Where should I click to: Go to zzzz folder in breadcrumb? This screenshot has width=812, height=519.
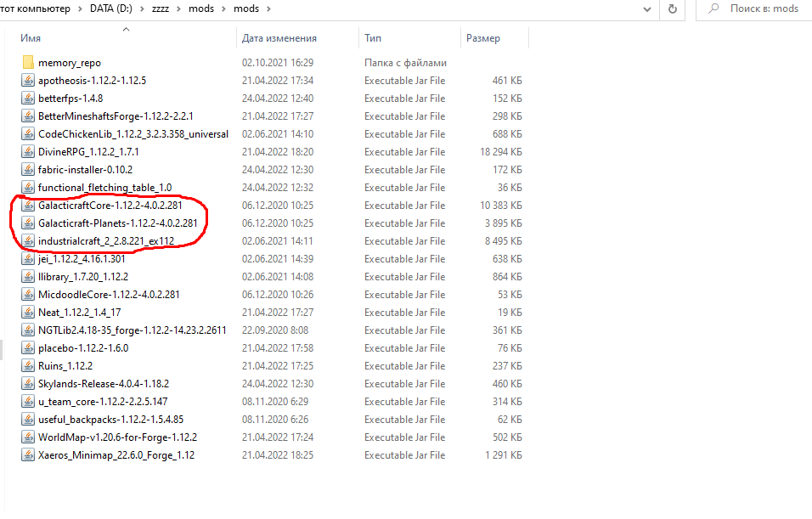[161, 8]
